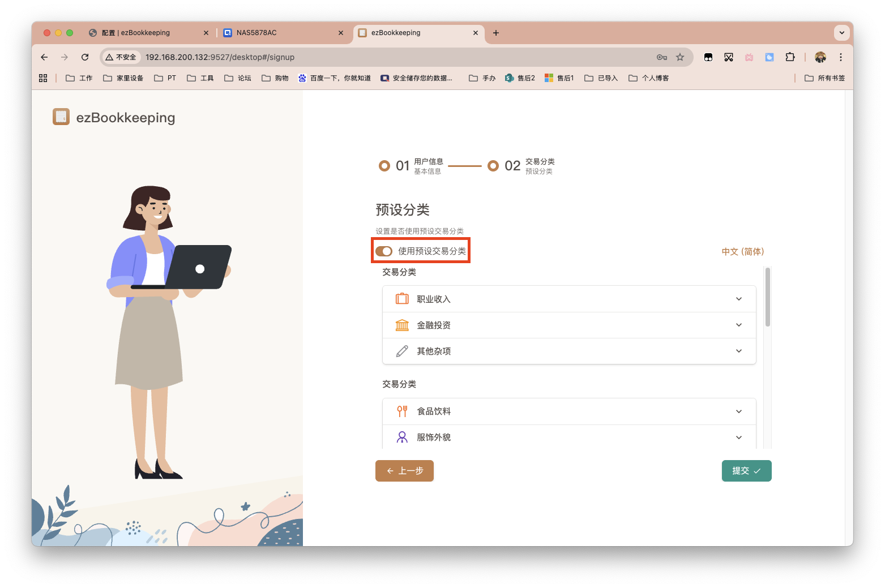Click the 食品饮料 dining utensils icon
The image size is (885, 588).
click(402, 411)
